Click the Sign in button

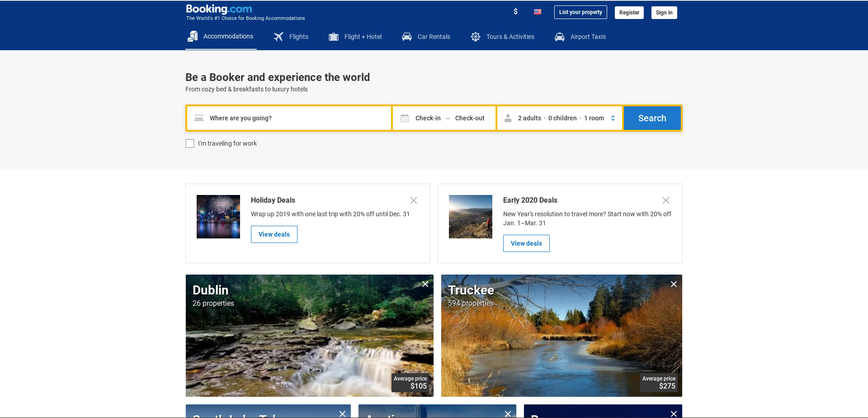pos(664,13)
